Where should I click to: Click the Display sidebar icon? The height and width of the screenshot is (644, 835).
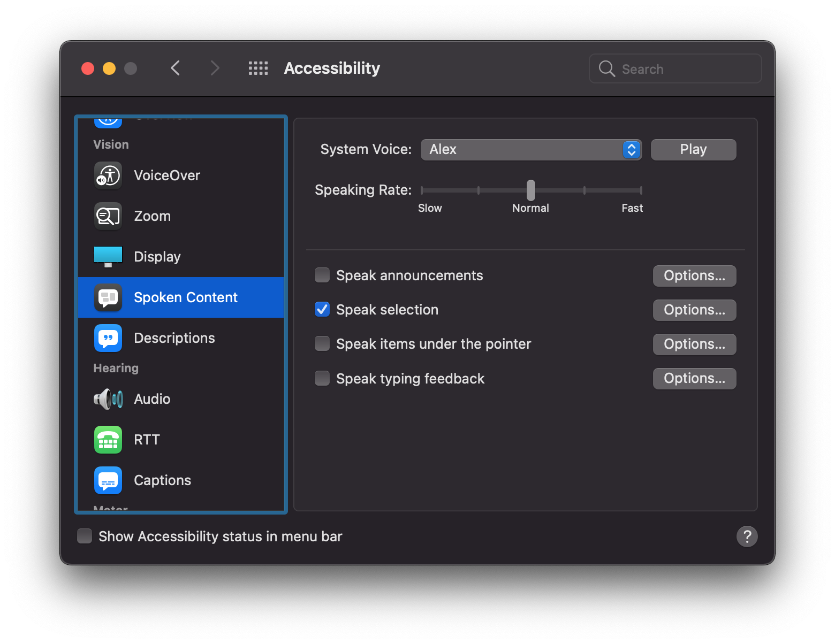pyautogui.click(x=108, y=256)
